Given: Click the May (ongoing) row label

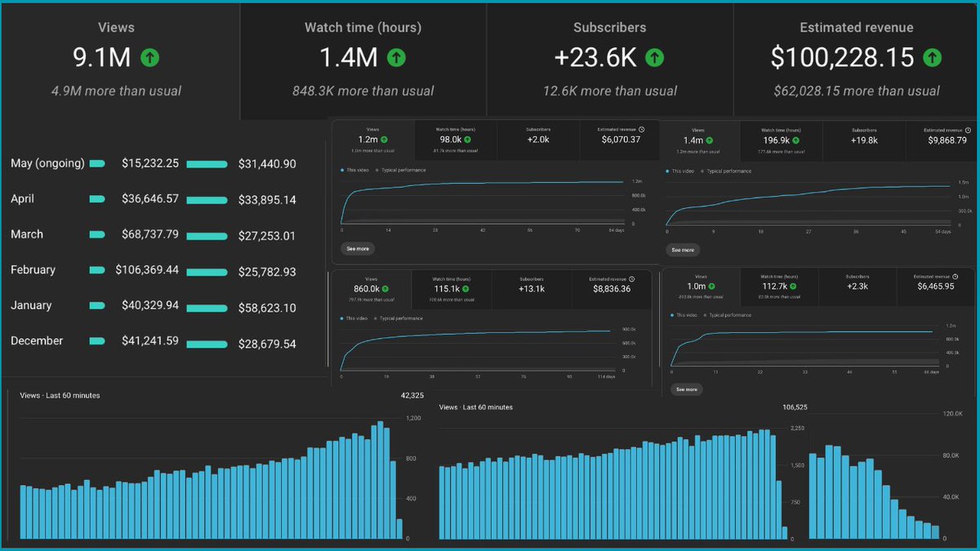Looking at the screenshot, I should (x=47, y=163).
